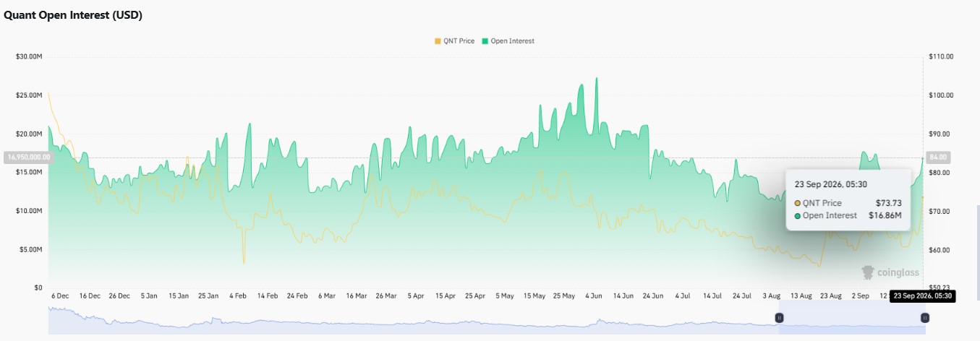Click the 3 Aug date label
980x341 pixels.
tap(771, 295)
